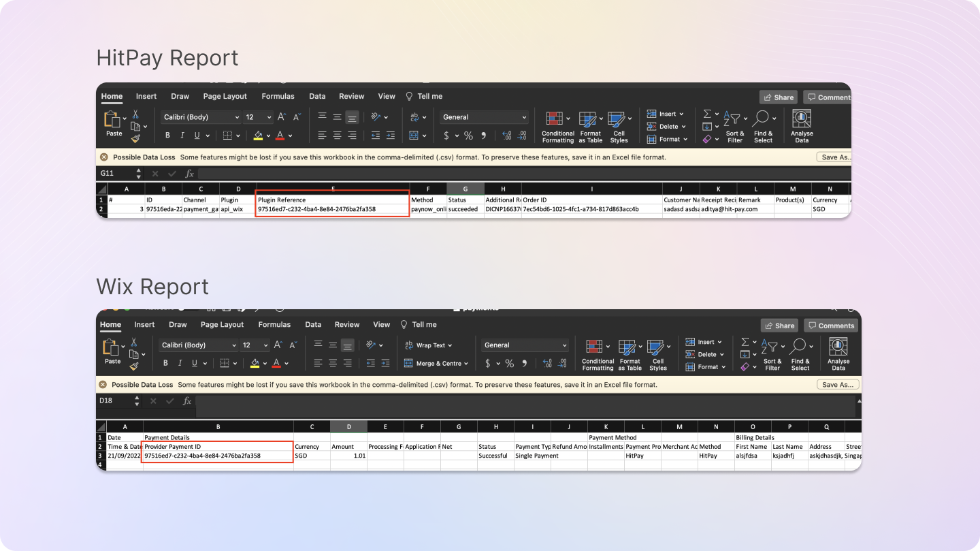Expand Wrap Text dropdown in Wix Report
Viewport: 980px width, 551px height.
tap(451, 345)
